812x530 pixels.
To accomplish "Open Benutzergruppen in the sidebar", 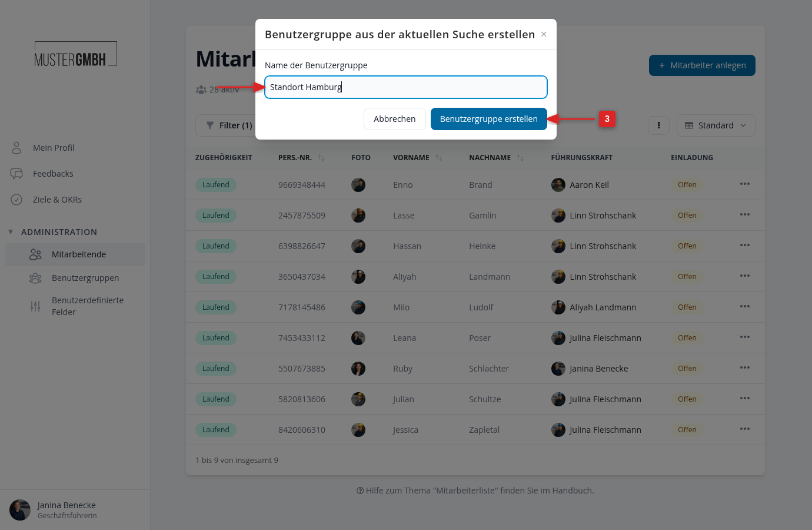I will pos(75,278).
